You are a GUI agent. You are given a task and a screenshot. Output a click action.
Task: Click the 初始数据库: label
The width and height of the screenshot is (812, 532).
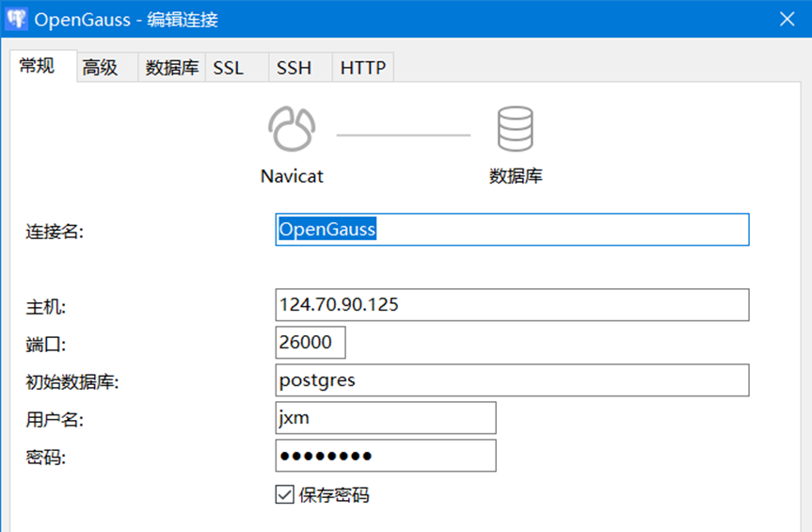point(72,381)
